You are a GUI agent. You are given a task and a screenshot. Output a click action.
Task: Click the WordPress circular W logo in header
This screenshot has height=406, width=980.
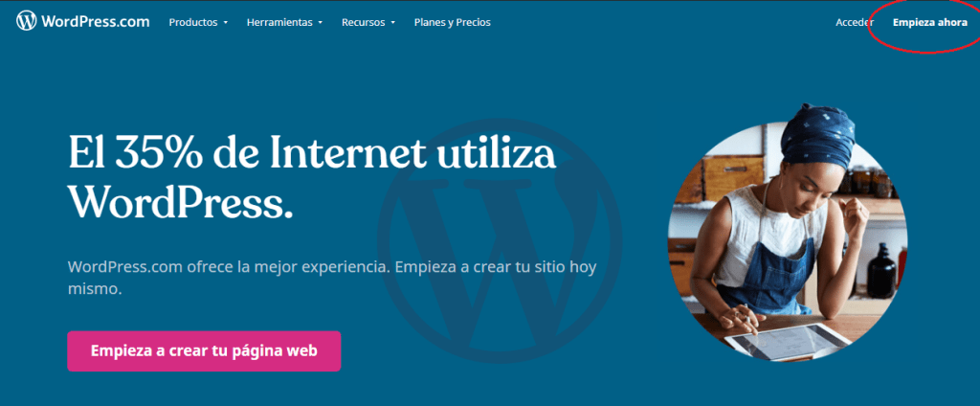(27, 21)
